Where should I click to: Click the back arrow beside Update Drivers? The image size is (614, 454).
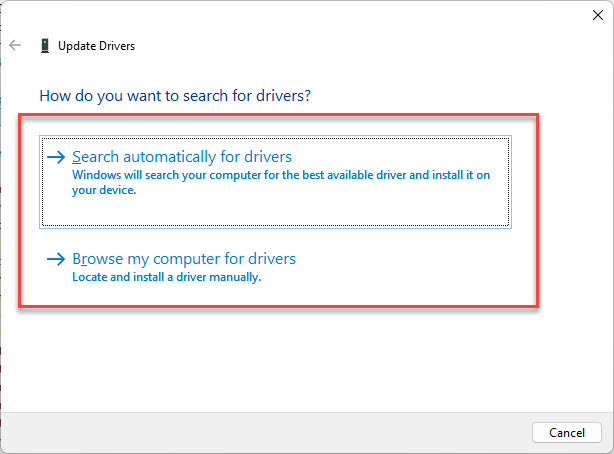pos(15,46)
